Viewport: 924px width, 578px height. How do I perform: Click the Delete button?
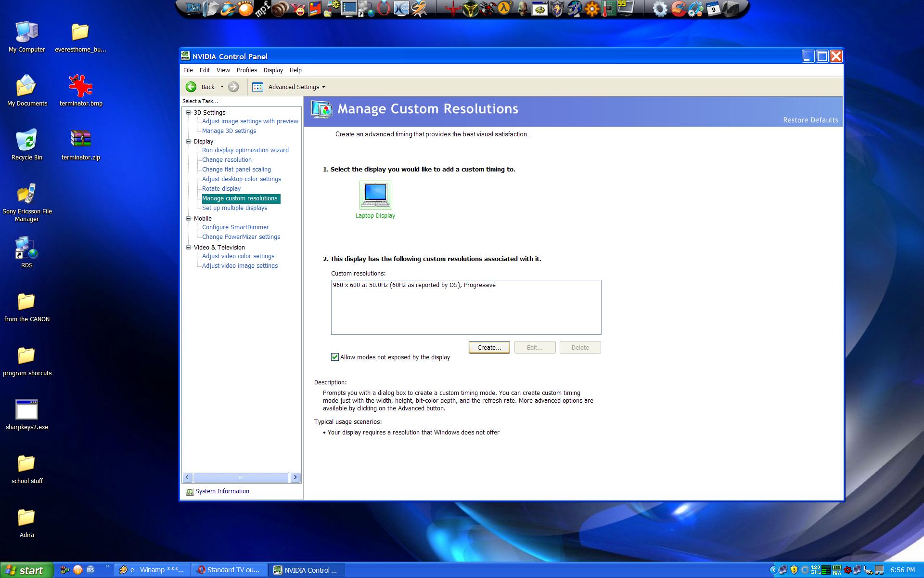[x=580, y=347]
